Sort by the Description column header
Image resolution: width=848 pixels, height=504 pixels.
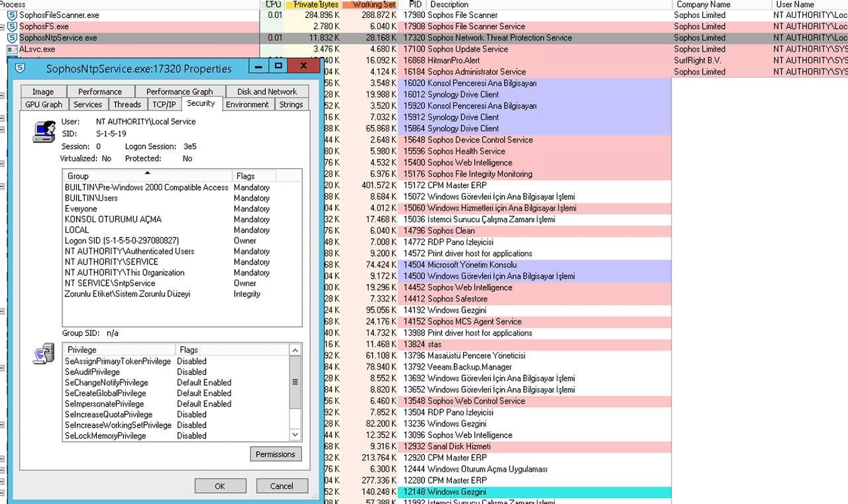(x=549, y=5)
